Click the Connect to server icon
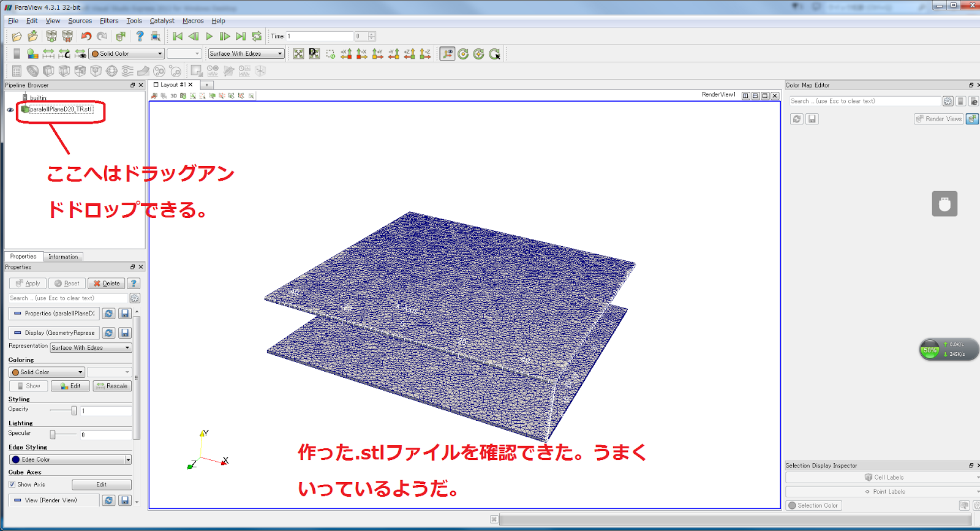Image resolution: width=980 pixels, height=531 pixels. 51,37
